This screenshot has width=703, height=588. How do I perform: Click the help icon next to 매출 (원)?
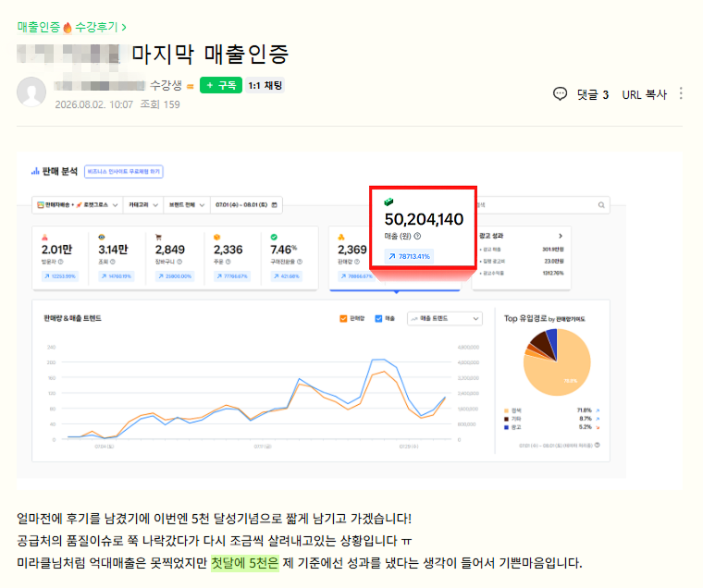pyautogui.click(x=417, y=236)
